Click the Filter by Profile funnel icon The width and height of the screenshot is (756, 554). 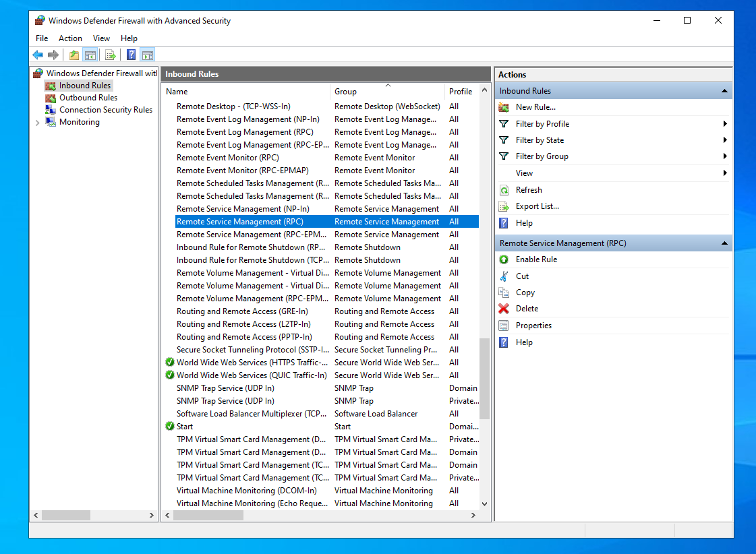(x=504, y=124)
